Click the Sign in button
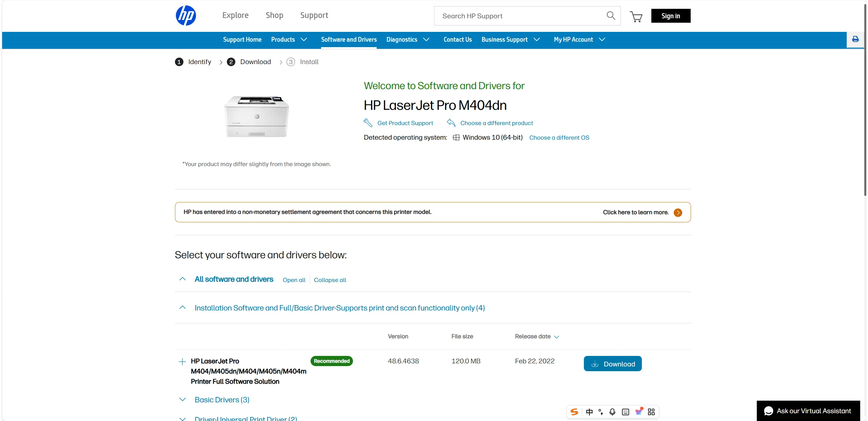The image size is (868, 421). (671, 16)
